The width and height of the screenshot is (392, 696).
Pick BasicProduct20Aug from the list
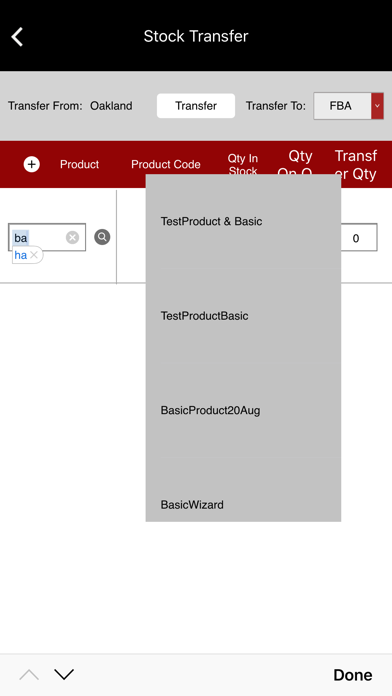point(243,410)
